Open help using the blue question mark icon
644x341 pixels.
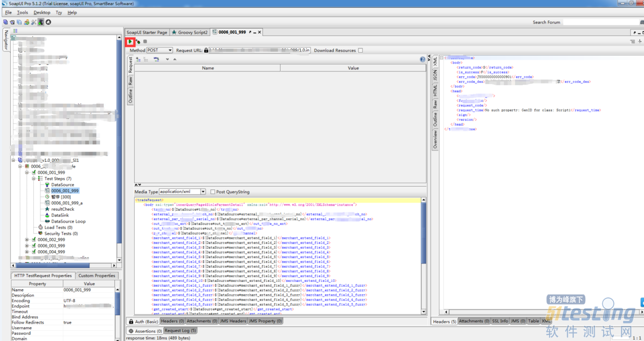pos(422,59)
